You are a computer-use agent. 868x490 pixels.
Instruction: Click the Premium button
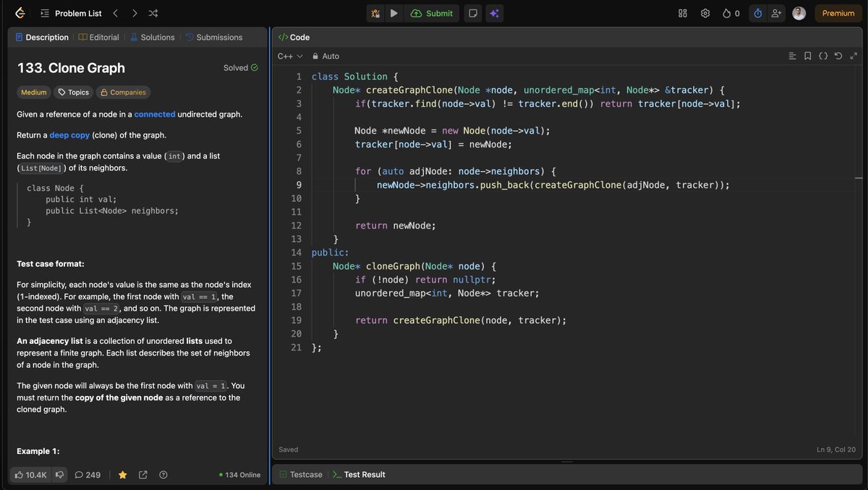pos(838,13)
